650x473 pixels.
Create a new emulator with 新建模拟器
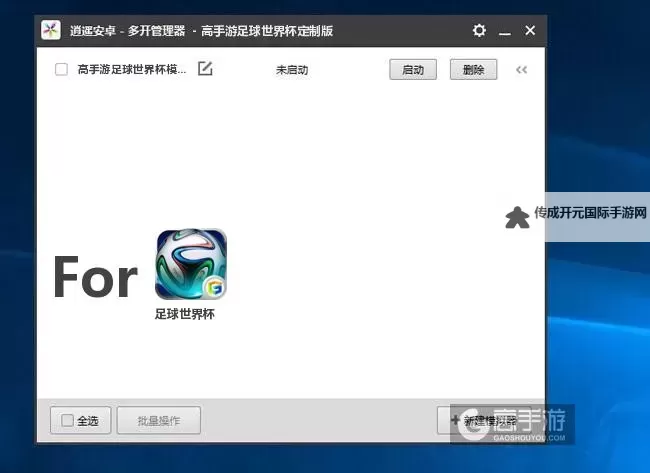[484, 420]
